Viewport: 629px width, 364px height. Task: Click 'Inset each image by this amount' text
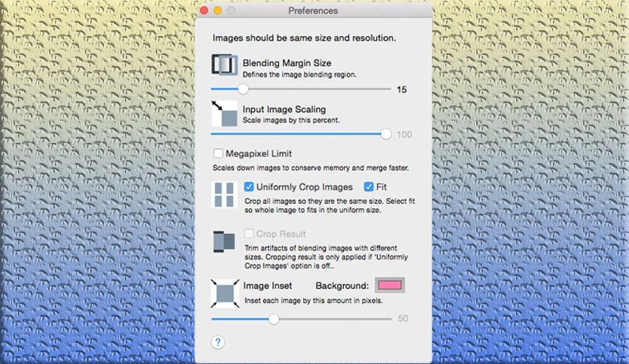pyautogui.click(x=313, y=301)
